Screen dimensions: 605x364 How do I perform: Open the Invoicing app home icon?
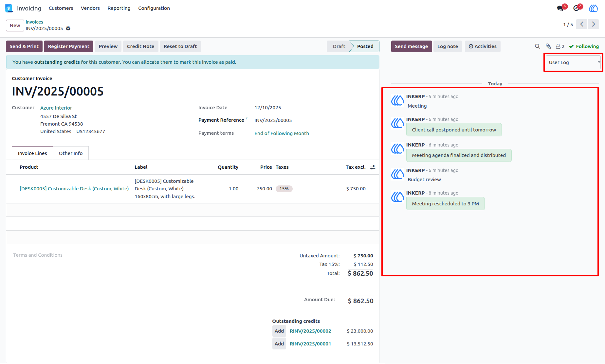(9, 8)
